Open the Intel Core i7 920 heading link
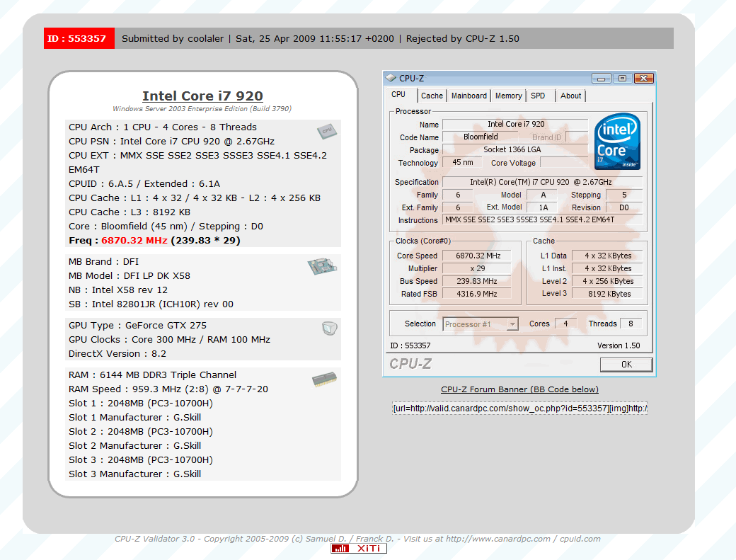The height and width of the screenshot is (560, 736). [202, 96]
